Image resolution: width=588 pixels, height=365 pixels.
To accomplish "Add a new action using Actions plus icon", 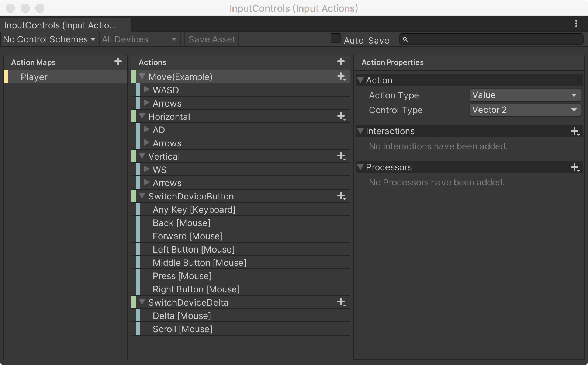I will [340, 62].
